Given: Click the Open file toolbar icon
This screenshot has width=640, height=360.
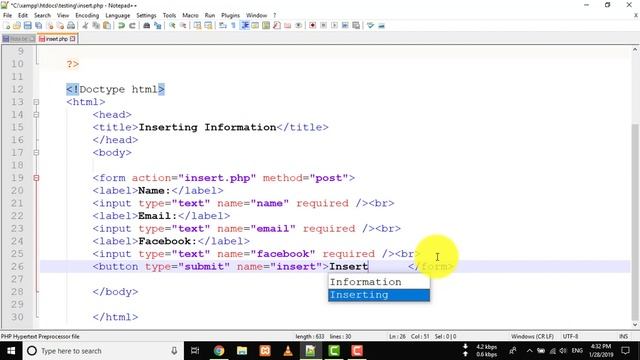Looking at the screenshot, I should point(17,25).
